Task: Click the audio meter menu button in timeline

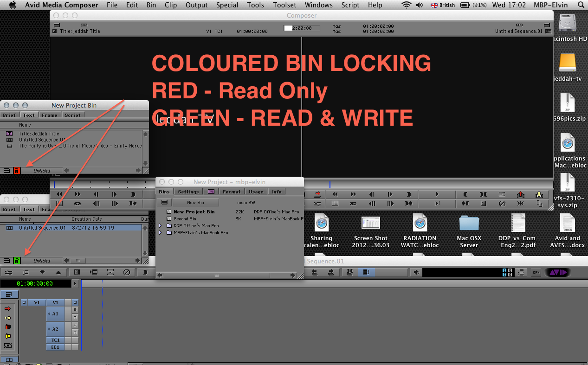Action: pos(520,272)
